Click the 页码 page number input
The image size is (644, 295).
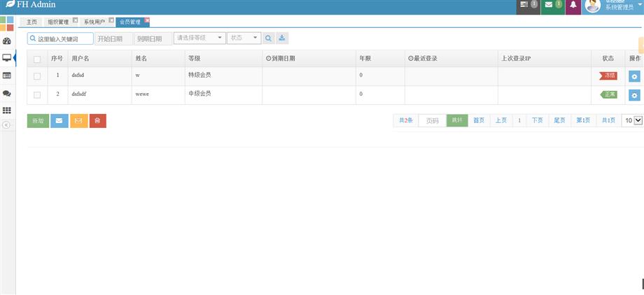433,121
